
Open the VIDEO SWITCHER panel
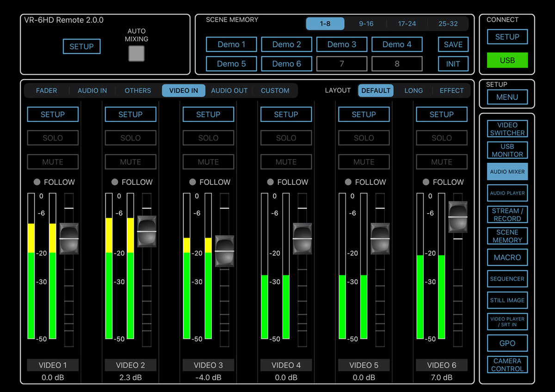[x=507, y=129]
